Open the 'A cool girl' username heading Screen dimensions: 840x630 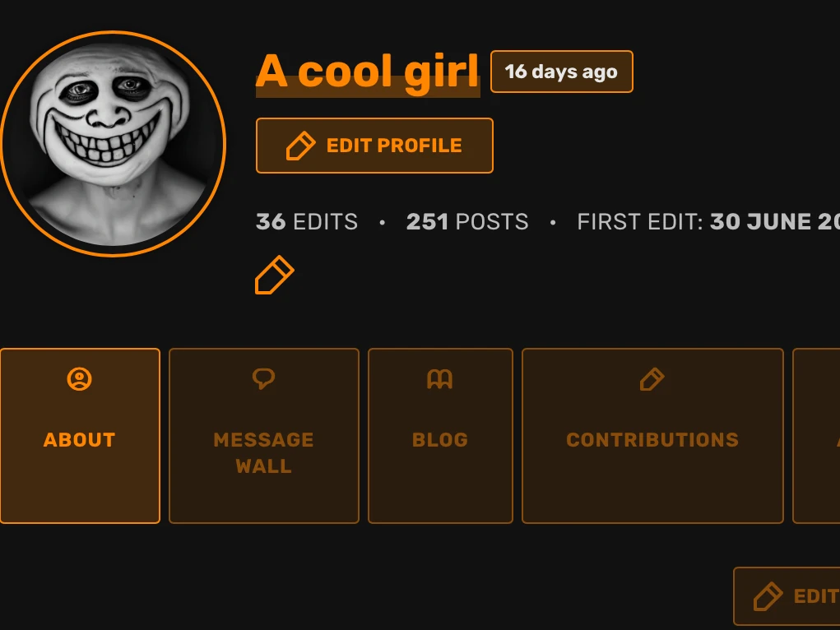368,72
